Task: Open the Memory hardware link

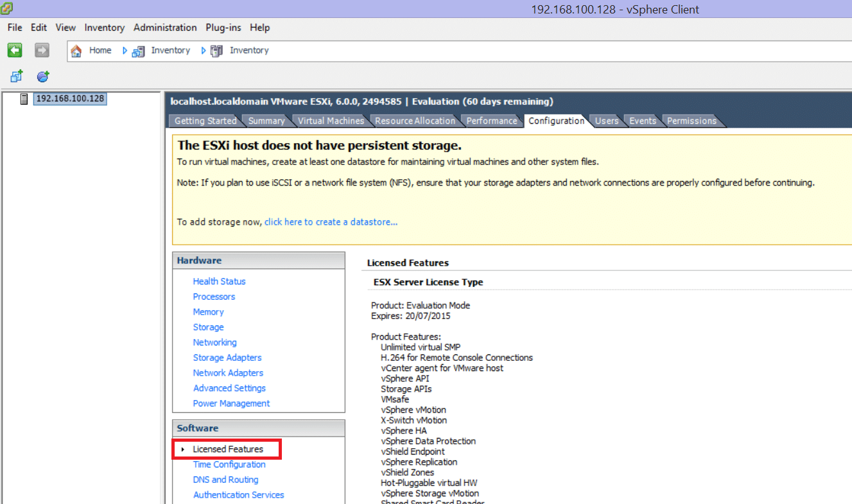Action: tap(208, 312)
